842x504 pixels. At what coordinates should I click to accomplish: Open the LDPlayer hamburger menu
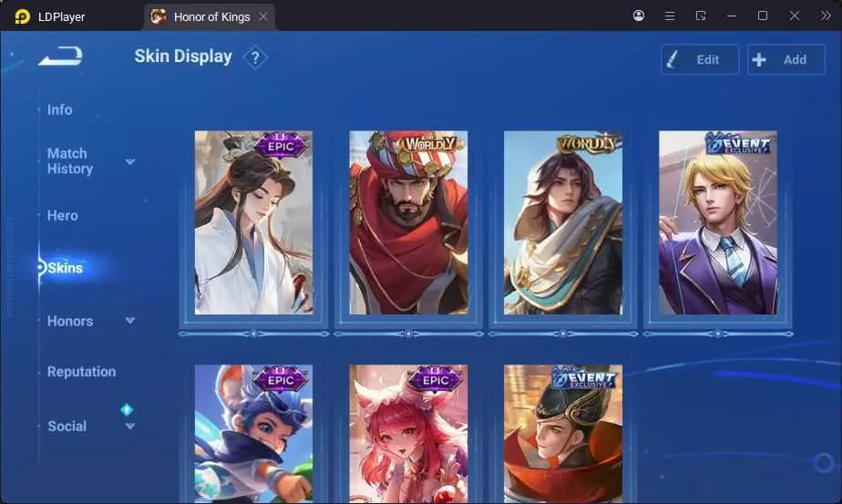point(670,16)
